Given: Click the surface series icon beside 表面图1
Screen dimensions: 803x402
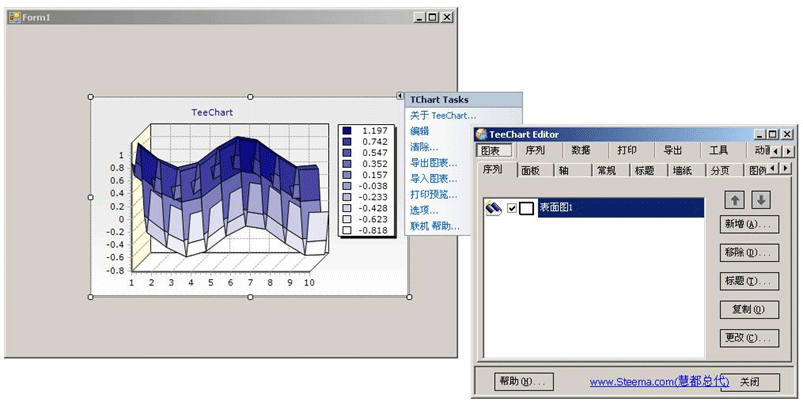Looking at the screenshot, I should tap(493, 208).
